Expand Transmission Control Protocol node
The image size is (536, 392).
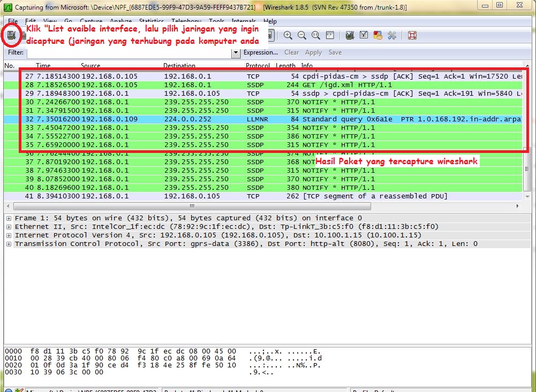pyautogui.click(x=9, y=244)
